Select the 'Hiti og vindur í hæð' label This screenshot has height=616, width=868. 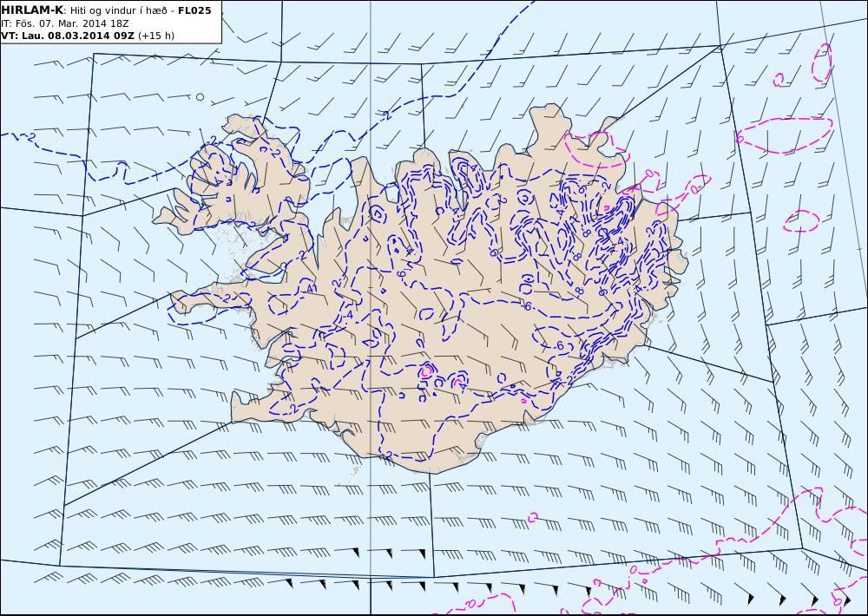tap(118, 10)
